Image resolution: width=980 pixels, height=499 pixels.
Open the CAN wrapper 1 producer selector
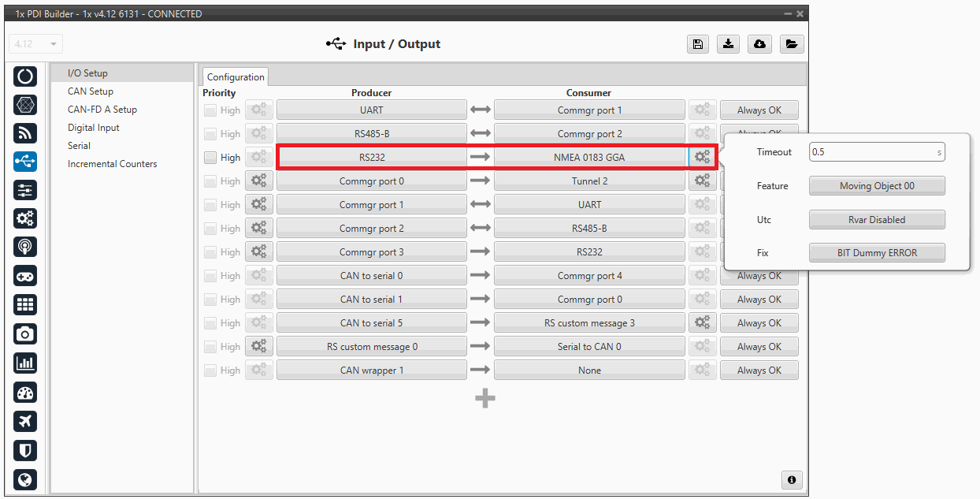click(x=372, y=371)
